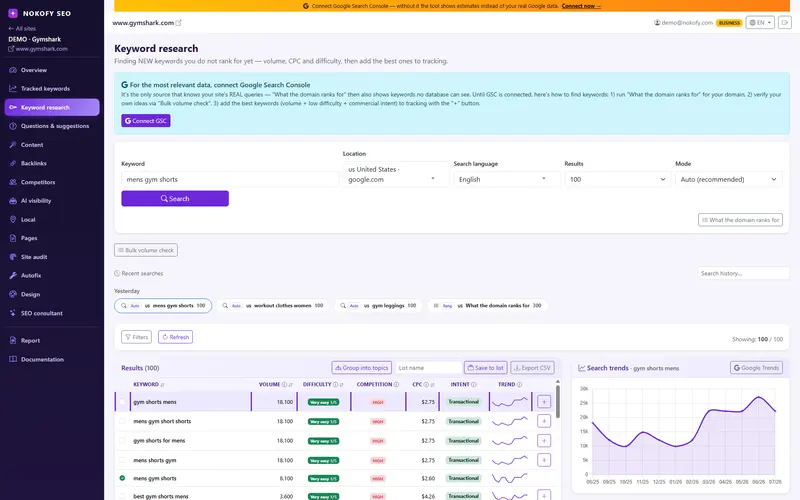Click the INTENT info icon
Screen dimensions: 800x500
click(474, 385)
